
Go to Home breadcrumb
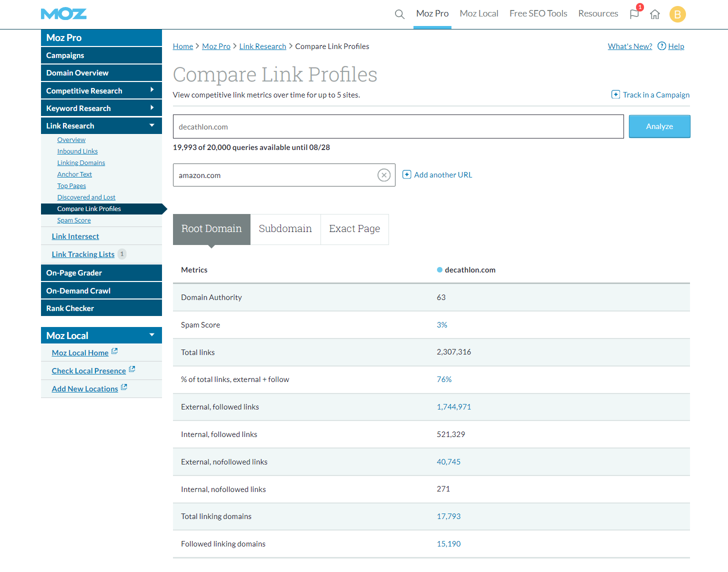[x=183, y=46]
